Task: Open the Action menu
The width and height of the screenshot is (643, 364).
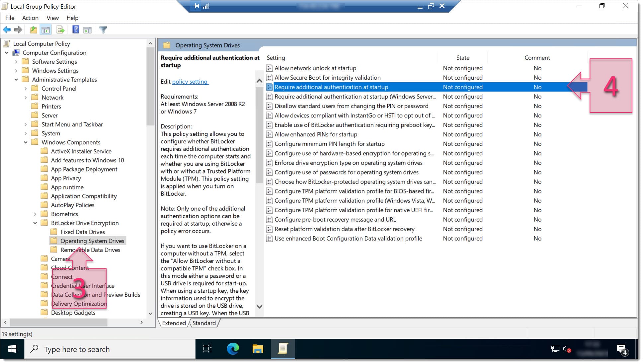Action: (x=31, y=18)
